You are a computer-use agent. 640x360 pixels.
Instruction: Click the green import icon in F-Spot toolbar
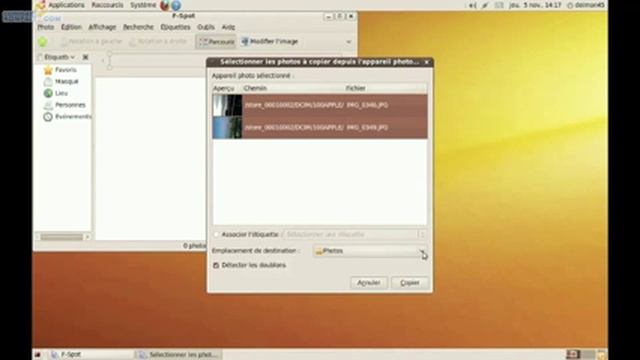[43, 42]
